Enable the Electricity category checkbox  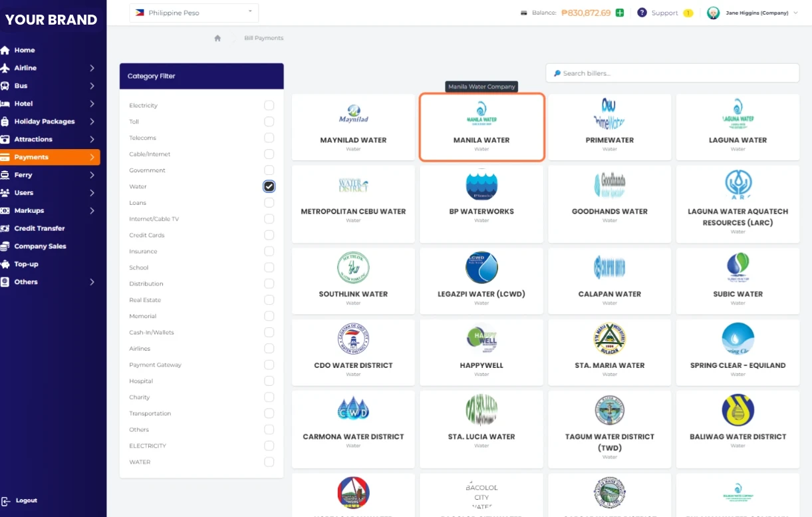point(269,105)
